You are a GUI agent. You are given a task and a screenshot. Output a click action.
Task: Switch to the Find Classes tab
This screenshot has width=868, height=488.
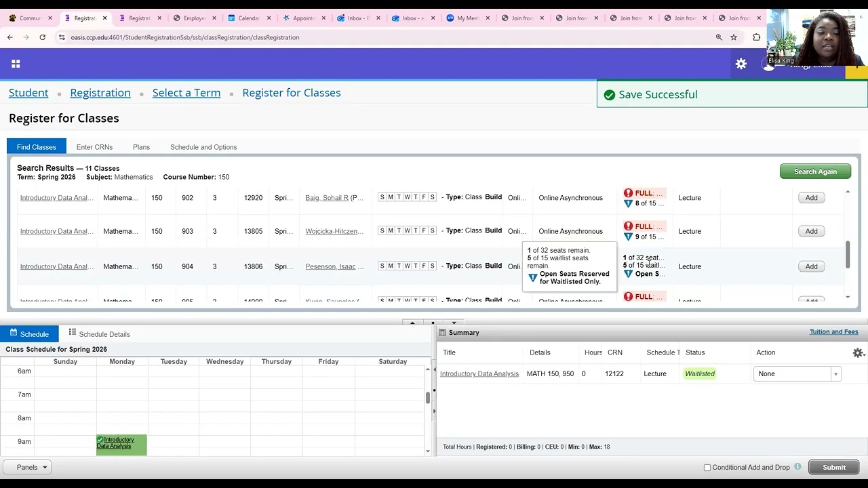point(37,146)
